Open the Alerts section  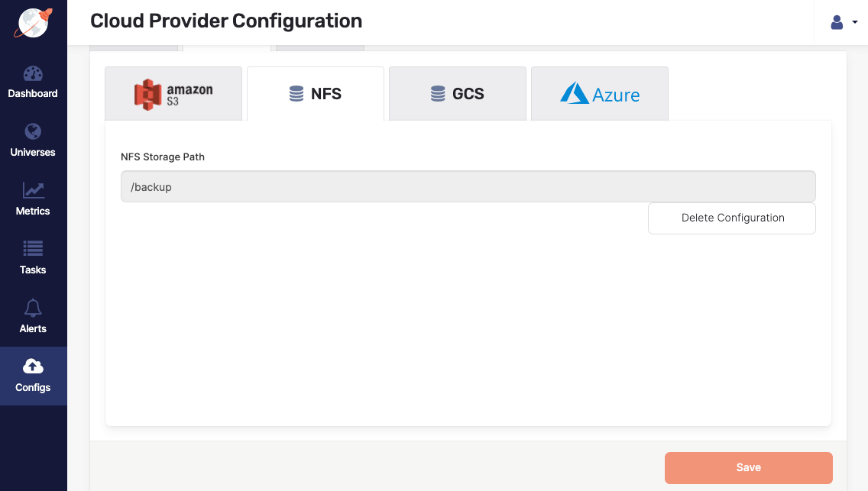[x=33, y=316]
